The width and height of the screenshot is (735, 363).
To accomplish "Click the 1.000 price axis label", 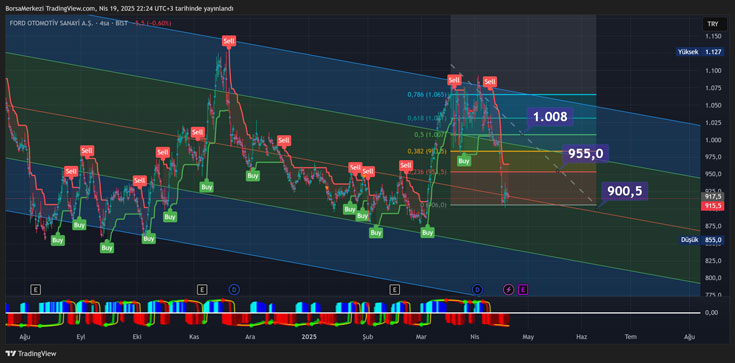I will click(712, 140).
